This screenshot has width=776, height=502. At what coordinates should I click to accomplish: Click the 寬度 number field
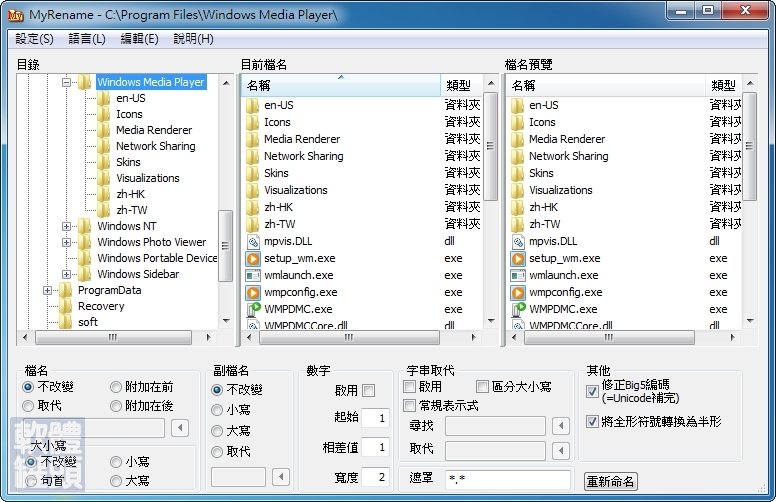click(x=375, y=477)
